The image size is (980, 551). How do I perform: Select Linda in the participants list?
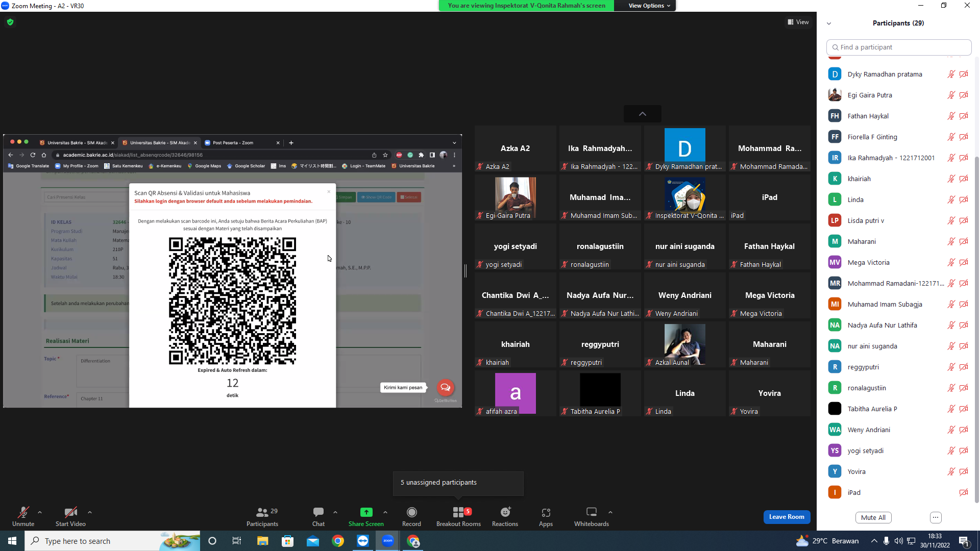(898, 199)
